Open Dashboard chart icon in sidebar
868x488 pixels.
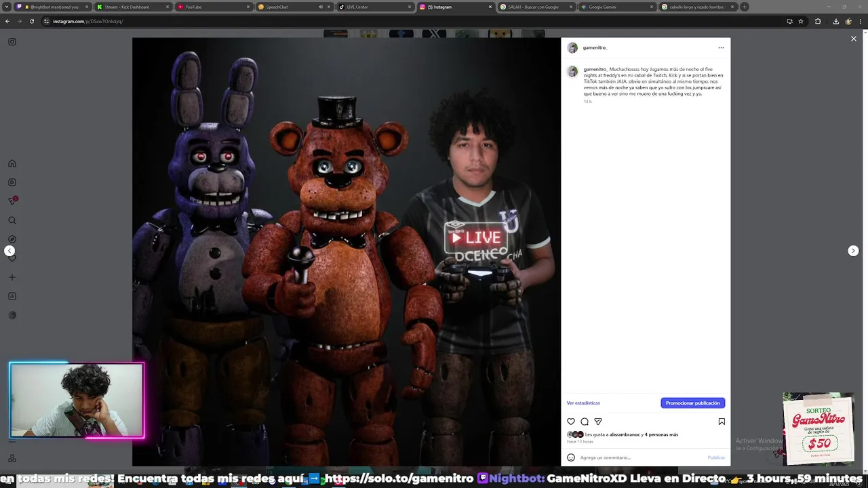click(12, 296)
